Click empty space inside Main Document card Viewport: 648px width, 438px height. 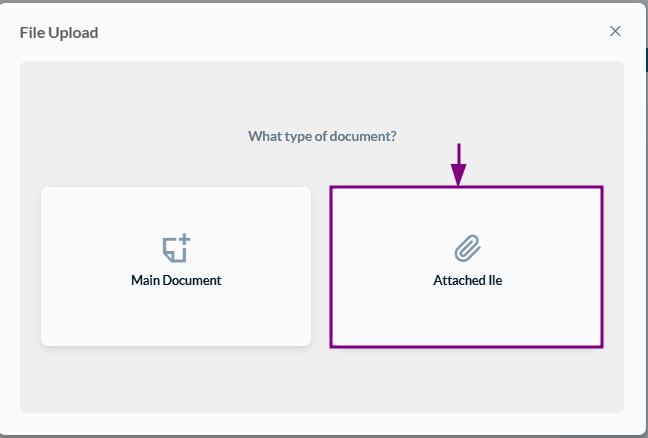[176, 318]
